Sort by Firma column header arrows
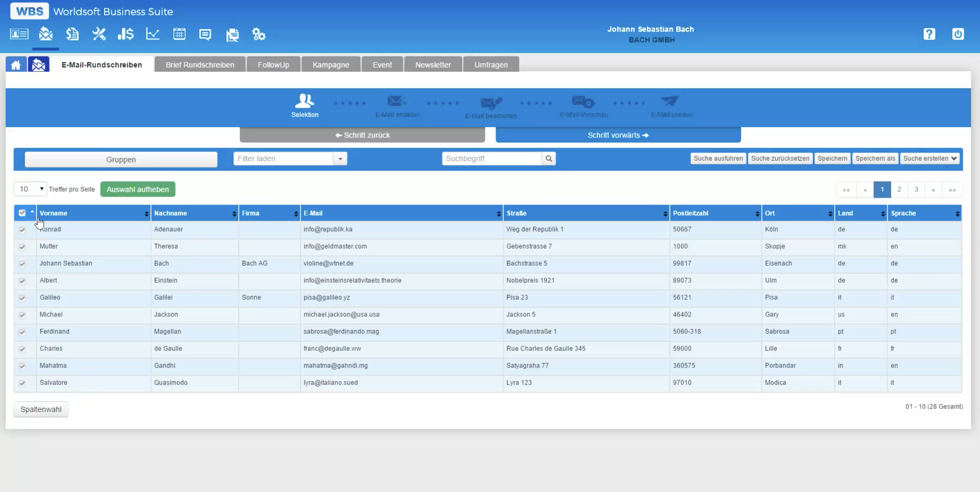The image size is (980, 492). (x=296, y=214)
